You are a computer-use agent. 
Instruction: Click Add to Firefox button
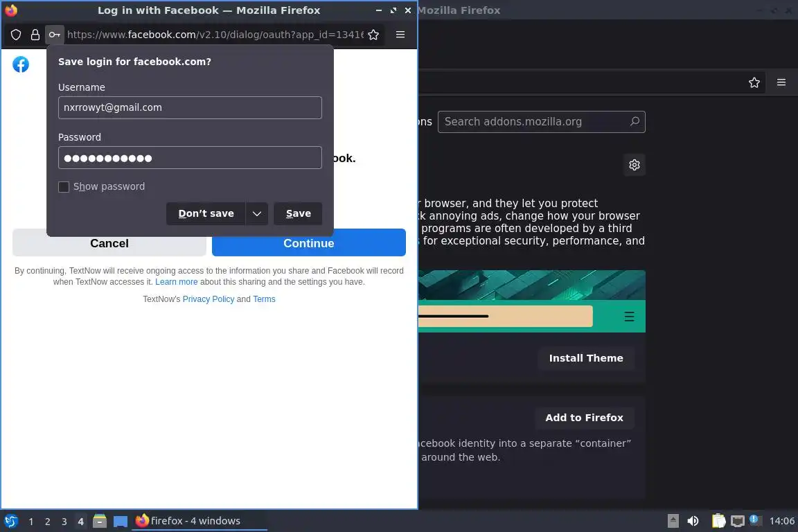[x=584, y=418]
